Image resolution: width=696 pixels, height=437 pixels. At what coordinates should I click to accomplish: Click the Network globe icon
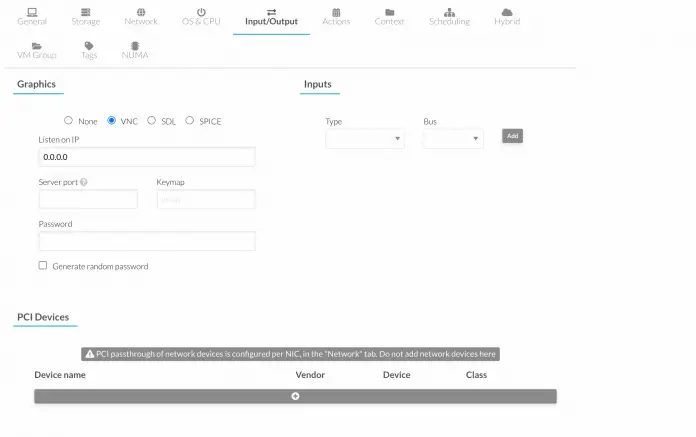point(141,12)
